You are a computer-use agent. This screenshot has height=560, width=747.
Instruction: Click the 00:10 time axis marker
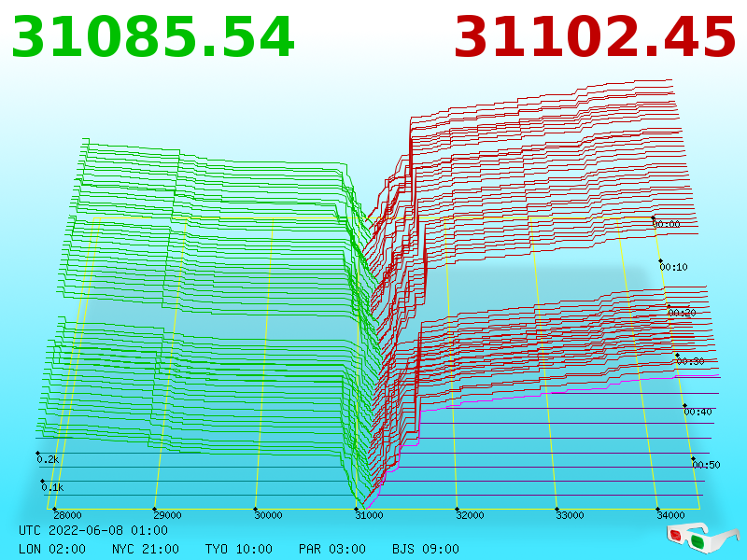673,267
